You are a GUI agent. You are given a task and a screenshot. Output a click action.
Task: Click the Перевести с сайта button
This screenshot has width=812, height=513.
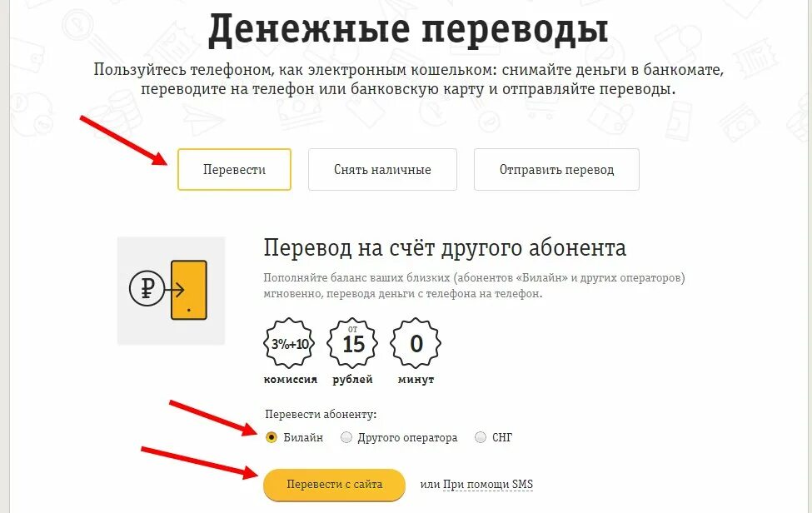(334, 485)
